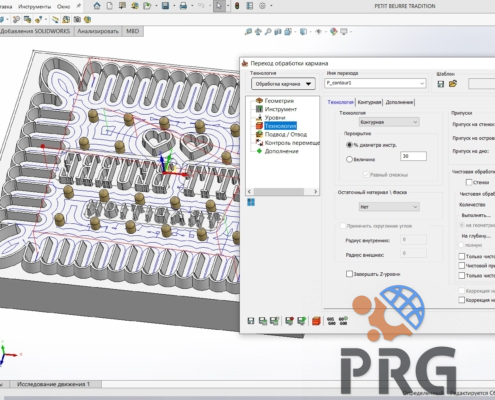Click the camera snapshot icon in second toolbar
This screenshot has width=495, height=400.
tap(77, 19)
